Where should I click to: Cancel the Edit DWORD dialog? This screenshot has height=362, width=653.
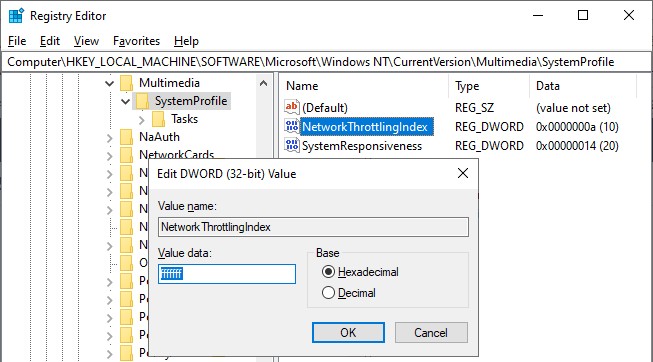pyautogui.click(x=431, y=332)
